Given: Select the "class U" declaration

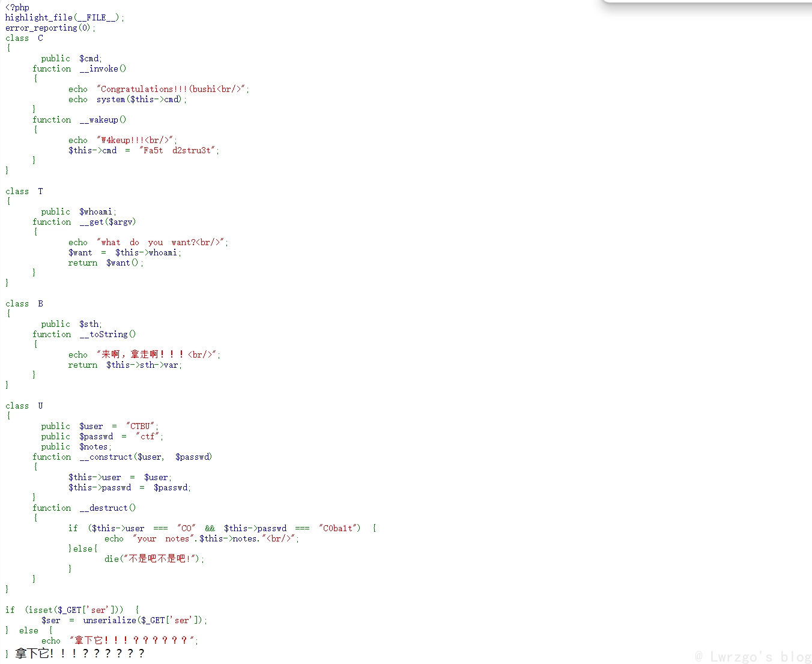Looking at the screenshot, I should point(24,406).
